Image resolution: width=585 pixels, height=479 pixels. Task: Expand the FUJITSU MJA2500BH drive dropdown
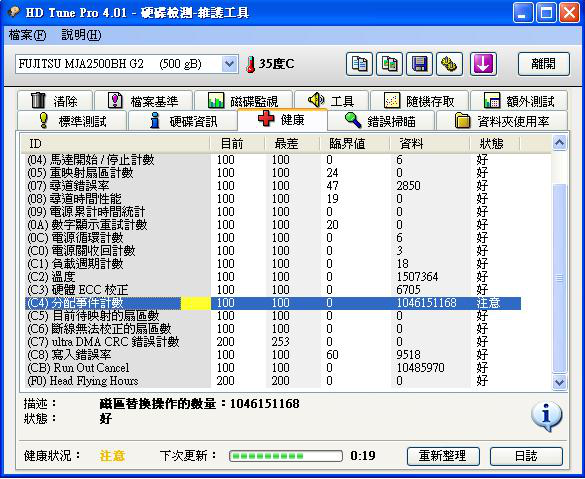[x=229, y=64]
